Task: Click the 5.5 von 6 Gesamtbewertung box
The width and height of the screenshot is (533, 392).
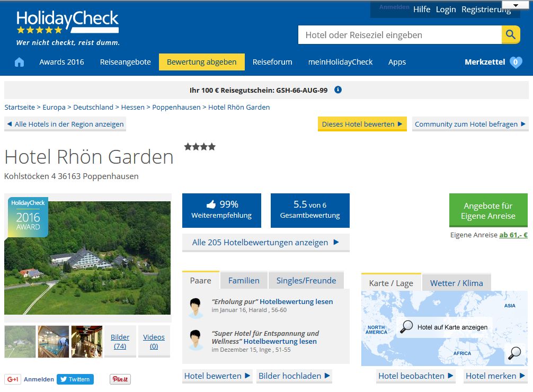Action: (x=310, y=210)
